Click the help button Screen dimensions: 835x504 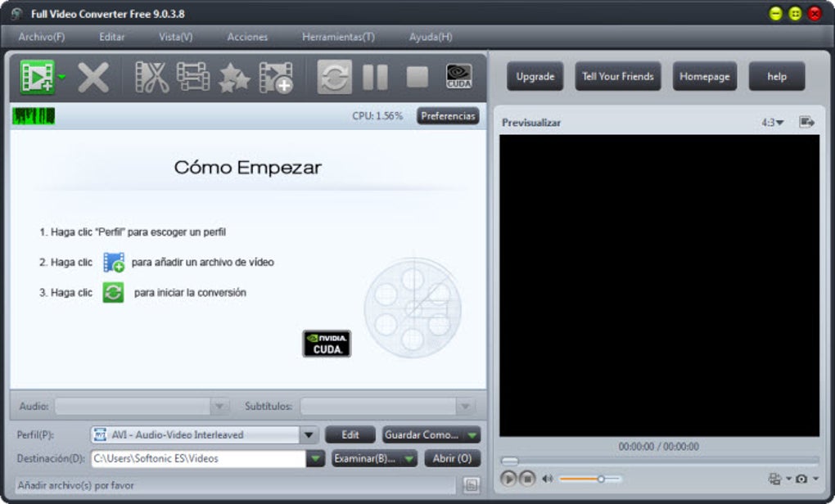point(776,76)
